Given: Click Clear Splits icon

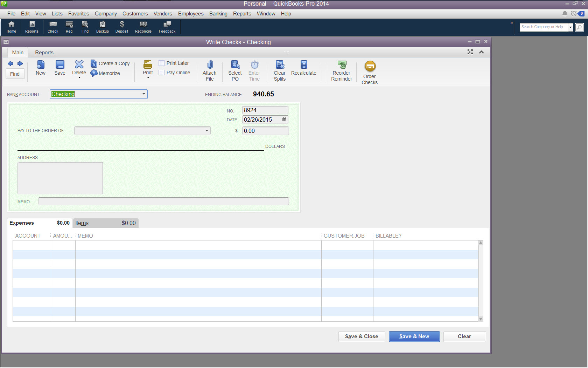Looking at the screenshot, I should 280,71.
